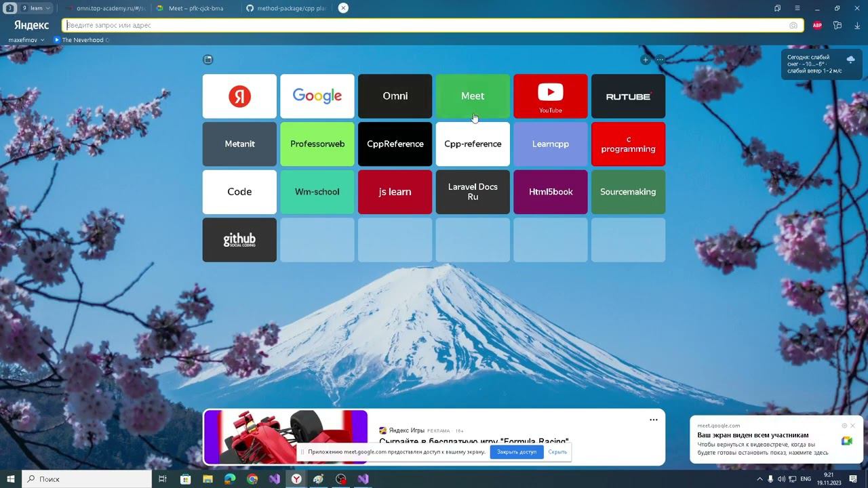Open the Laravel Docs Ru tile
868x488 pixels.
coord(473,192)
